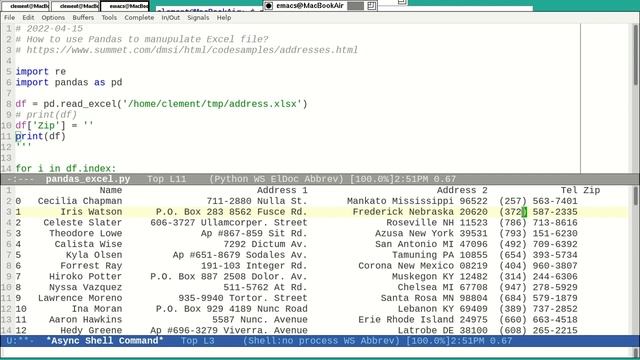Screen dimensions: 640x360
Task: Click the 'Tel' column header
Action: point(569,190)
